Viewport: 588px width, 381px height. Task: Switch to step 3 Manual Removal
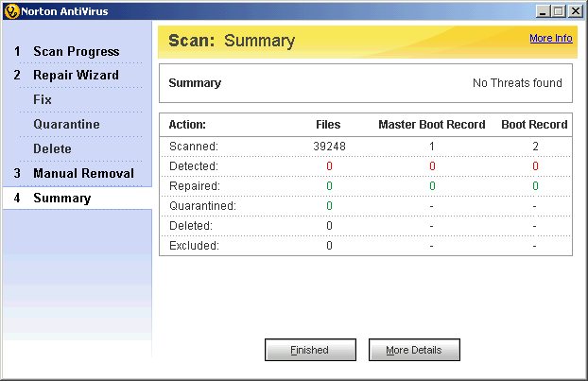83,173
